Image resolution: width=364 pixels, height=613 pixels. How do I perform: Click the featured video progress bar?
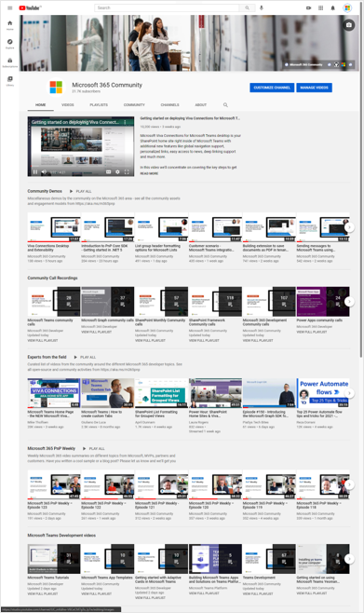(81, 166)
